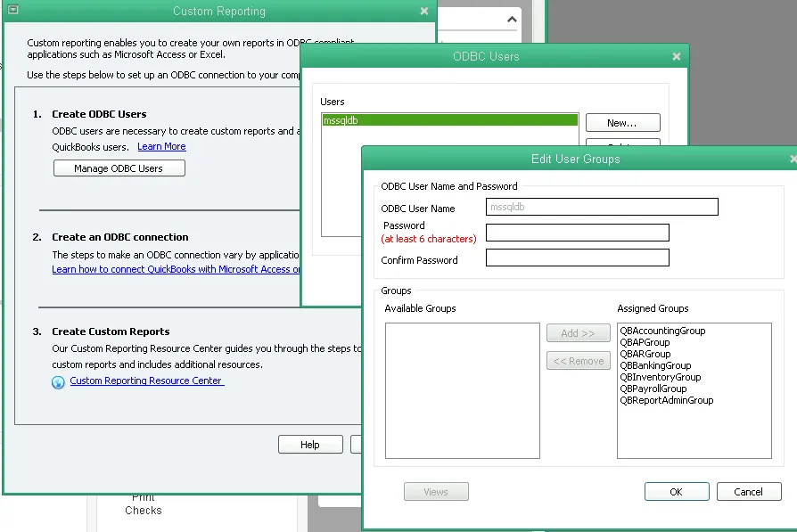
Task: Click the Views button
Action: pyautogui.click(x=436, y=492)
